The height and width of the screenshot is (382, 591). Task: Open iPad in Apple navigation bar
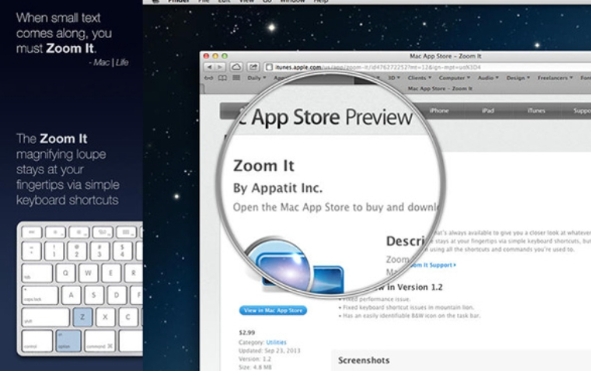coord(488,110)
